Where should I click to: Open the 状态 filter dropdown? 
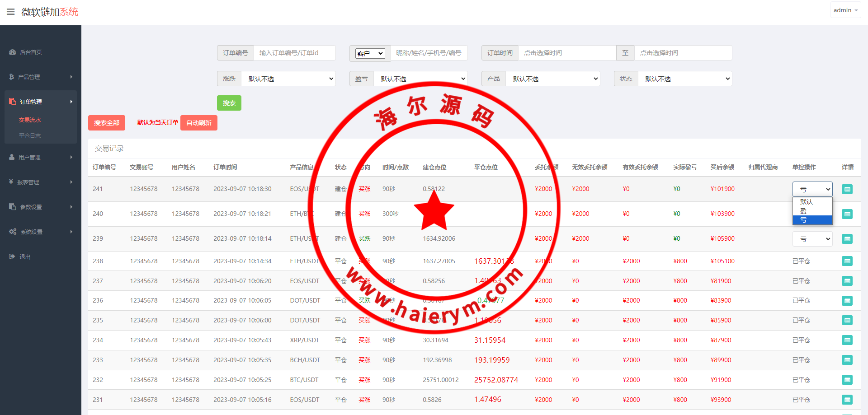click(x=684, y=79)
